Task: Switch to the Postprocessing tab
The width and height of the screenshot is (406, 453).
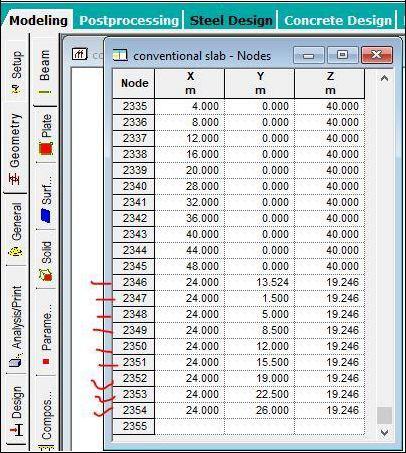Action: pos(129,21)
